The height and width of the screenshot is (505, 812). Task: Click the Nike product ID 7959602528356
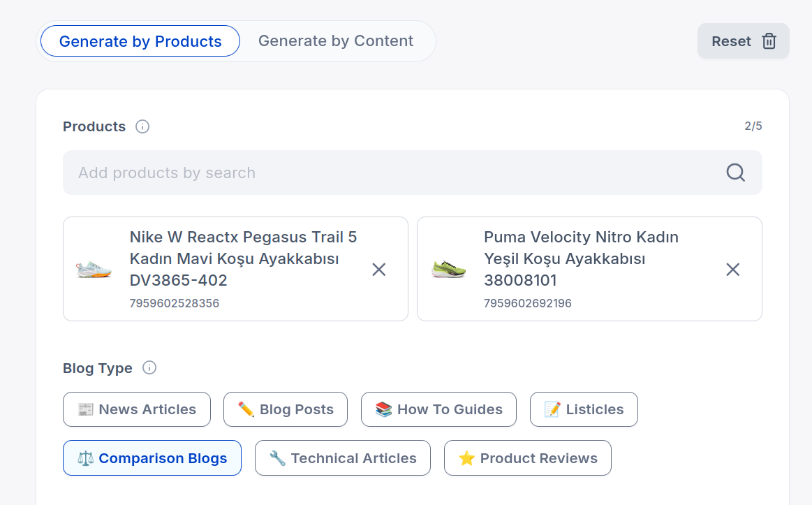click(x=175, y=303)
